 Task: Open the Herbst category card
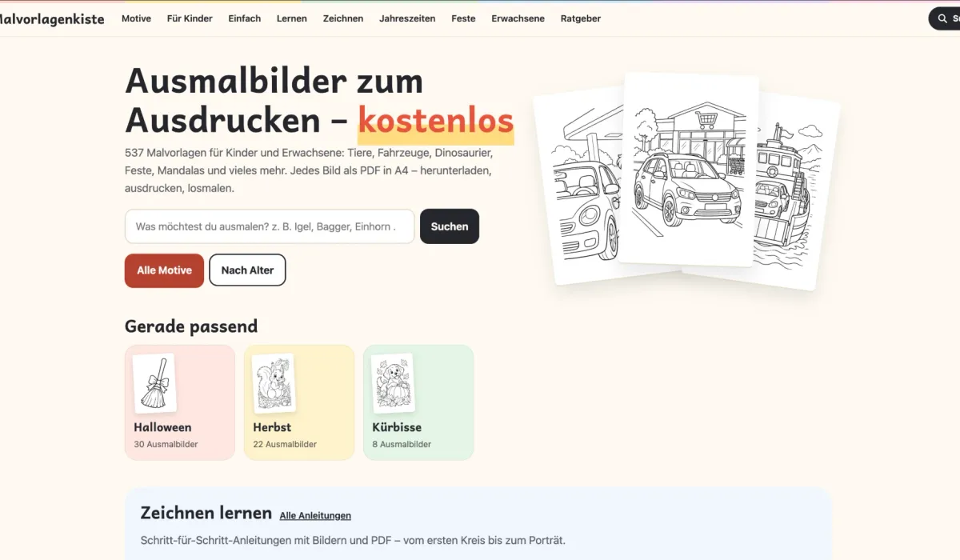299,402
